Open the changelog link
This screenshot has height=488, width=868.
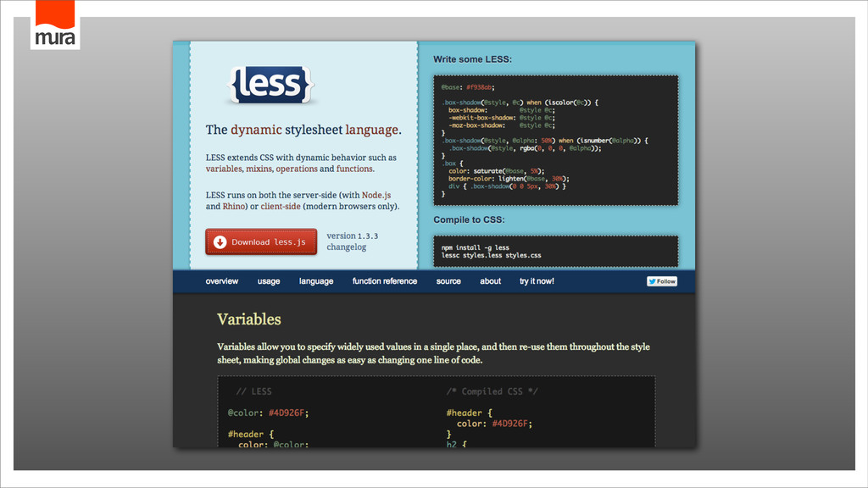click(x=347, y=247)
